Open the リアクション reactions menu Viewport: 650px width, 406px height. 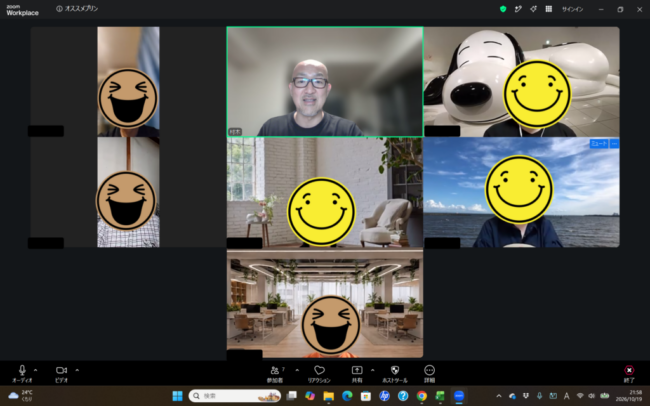319,374
